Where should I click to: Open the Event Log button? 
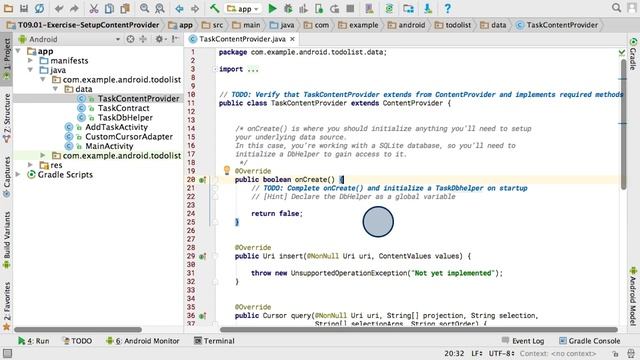(x=523, y=341)
